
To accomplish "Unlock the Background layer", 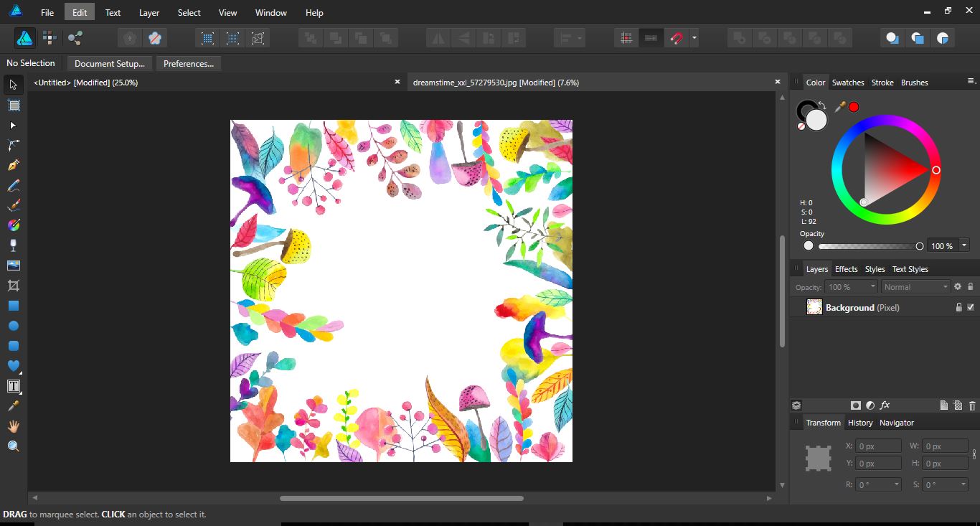I will coord(959,307).
